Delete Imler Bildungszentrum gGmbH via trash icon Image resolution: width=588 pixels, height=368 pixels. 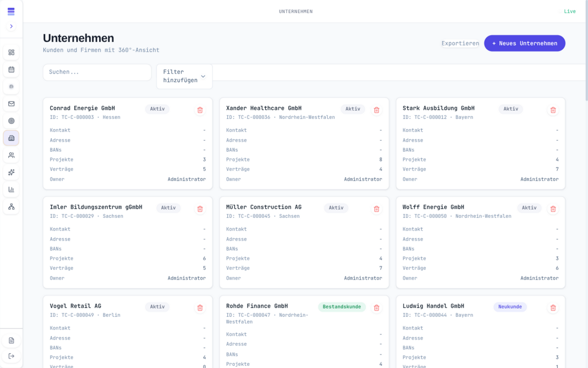tap(200, 209)
